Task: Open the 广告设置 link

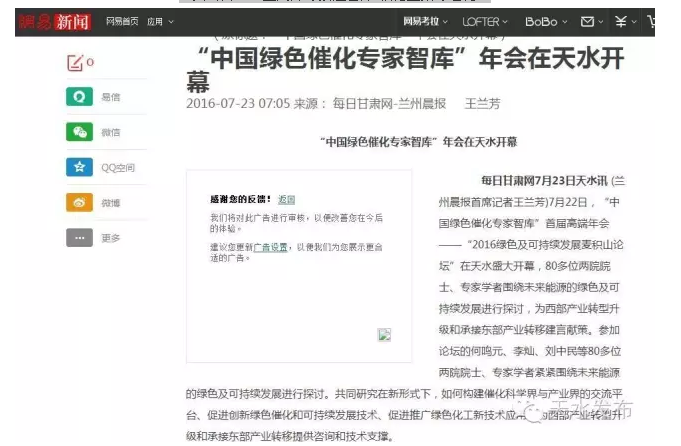Action: point(270,246)
